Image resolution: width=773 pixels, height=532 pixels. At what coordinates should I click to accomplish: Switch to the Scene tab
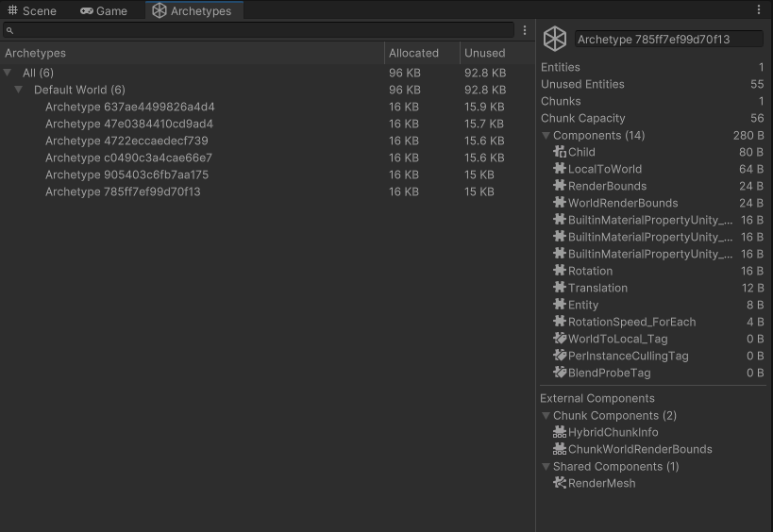point(31,10)
